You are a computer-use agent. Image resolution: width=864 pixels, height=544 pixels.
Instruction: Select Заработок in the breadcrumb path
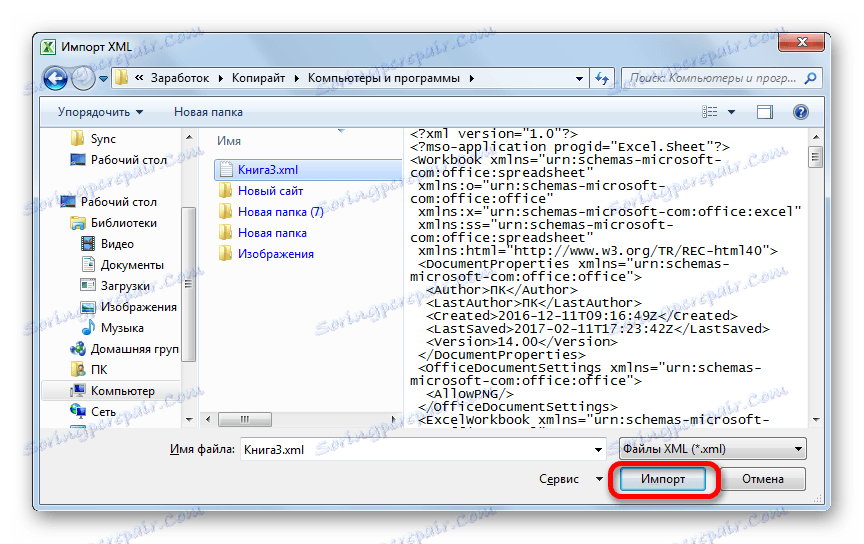click(180, 78)
